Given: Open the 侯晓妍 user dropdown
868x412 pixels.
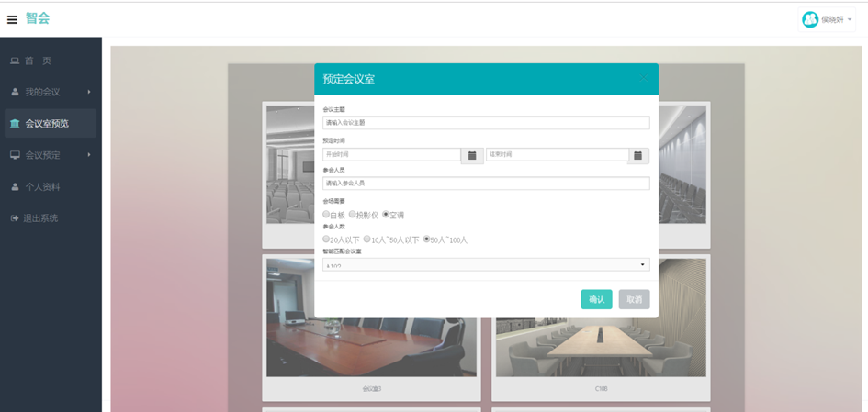Looking at the screenshot, I should tap(827, 19).
